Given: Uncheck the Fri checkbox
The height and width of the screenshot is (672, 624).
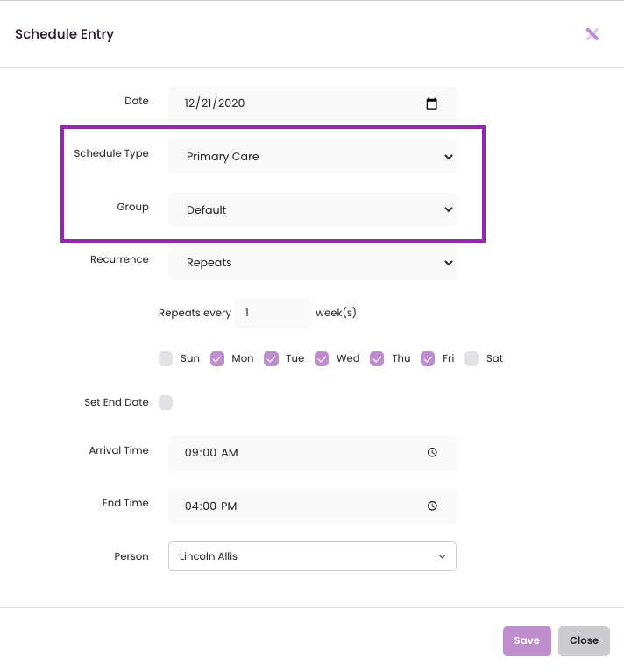Looking at the screenshot, I should click(428, 358).
